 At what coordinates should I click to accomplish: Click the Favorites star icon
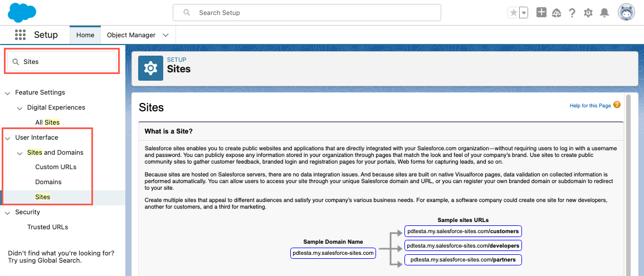(513, 13)
